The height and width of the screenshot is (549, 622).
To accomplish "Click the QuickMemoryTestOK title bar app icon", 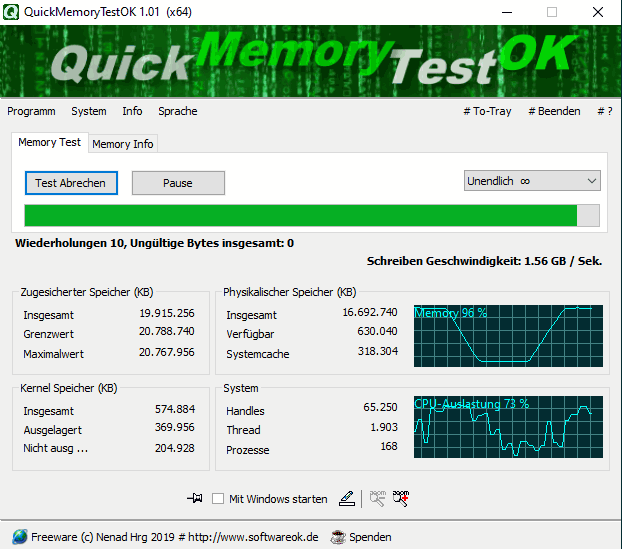I will click(x=11, y=12).
